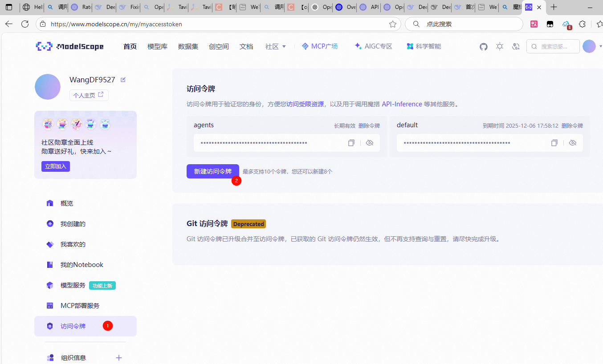
Task: Copy the agents token
Action: pos(351,143)
